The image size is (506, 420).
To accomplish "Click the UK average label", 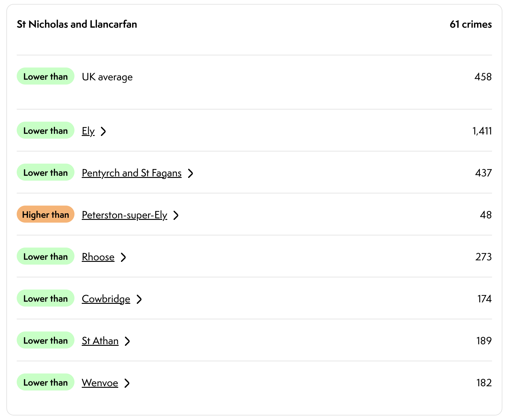I will (107, 77).
